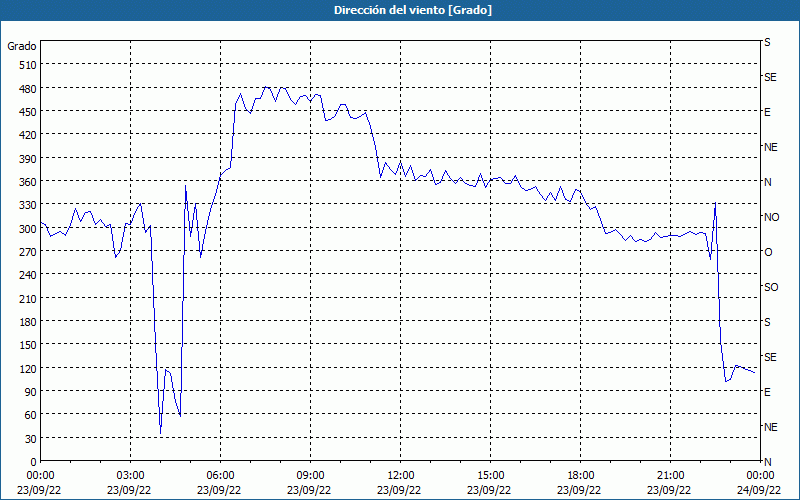Viewport: 800px width, 500px height.
Task: Select the 12:00 time label on x-axis
Action: (x=401, y=476)
